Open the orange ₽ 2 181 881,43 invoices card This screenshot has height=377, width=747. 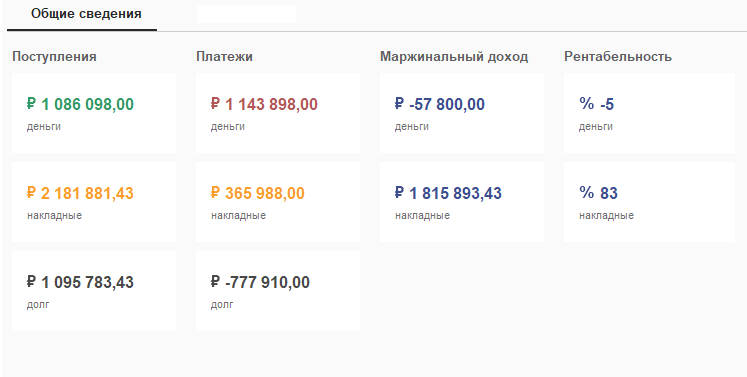(94, 202)
